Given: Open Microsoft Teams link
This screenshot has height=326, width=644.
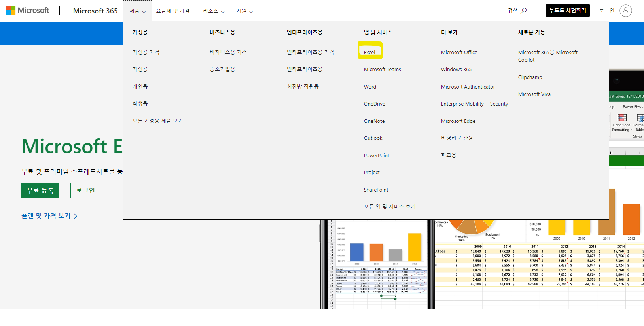Looking at the screenshot, I should point(383,70).
